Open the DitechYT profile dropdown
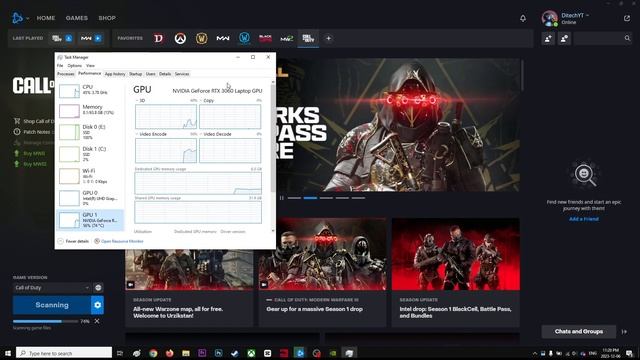 click(575, 16)
